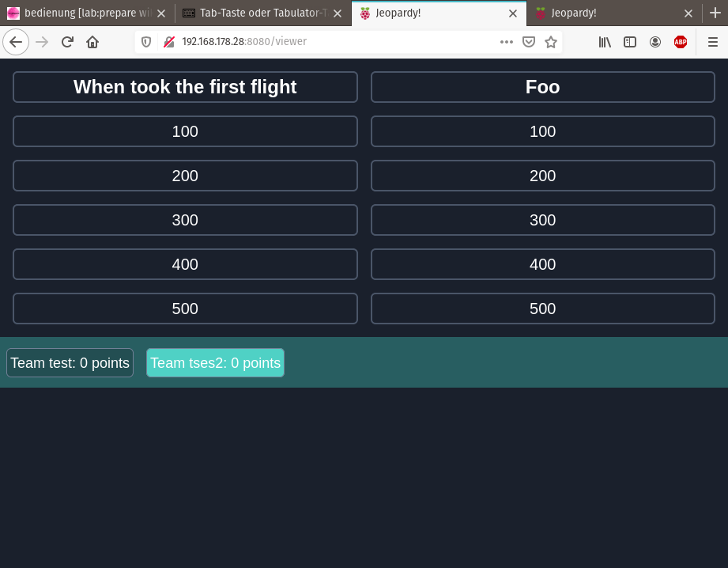Go back to the previous page

coord(16,42)
